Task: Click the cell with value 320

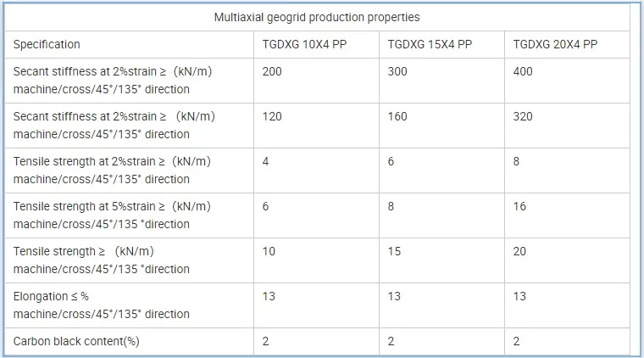Action: tap(524, 116)
